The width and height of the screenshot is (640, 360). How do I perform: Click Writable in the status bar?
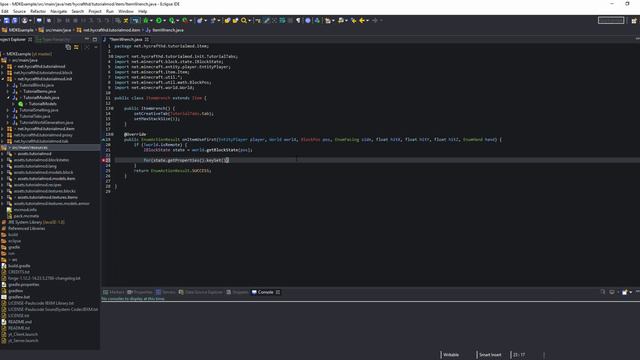(x=451, y=355)
